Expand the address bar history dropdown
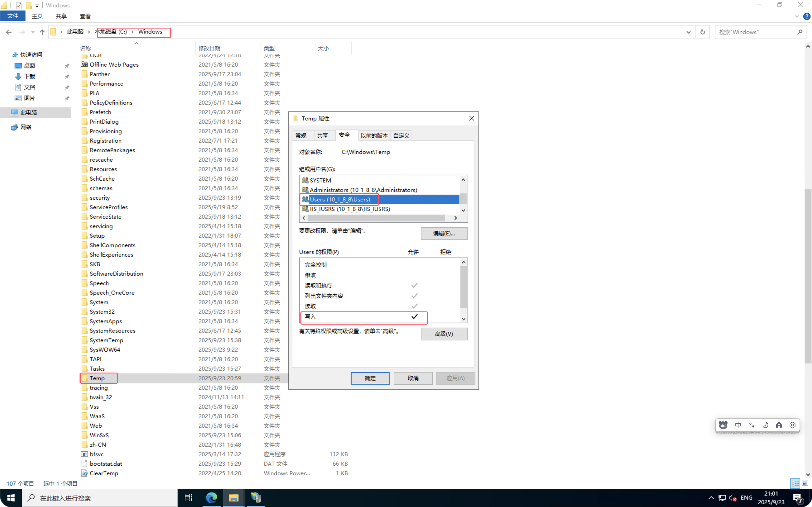The width and height of the screenshot is (812, 507). [x=689, y=32]
